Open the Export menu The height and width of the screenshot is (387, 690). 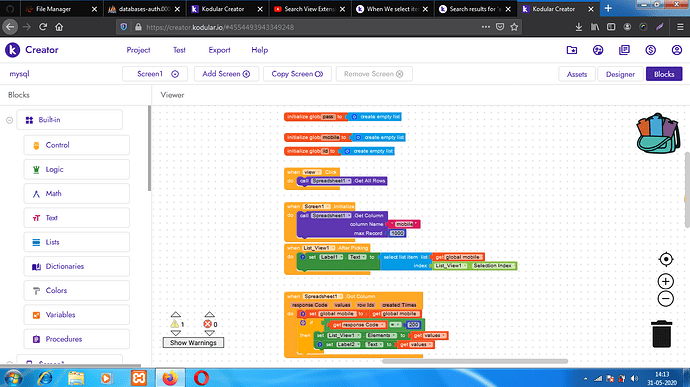point(219,50)
